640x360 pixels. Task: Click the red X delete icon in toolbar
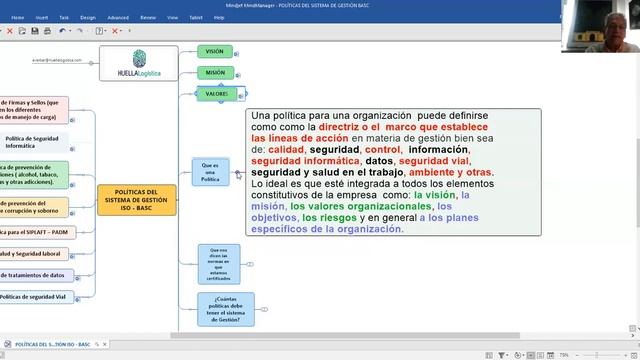point(10,31)
